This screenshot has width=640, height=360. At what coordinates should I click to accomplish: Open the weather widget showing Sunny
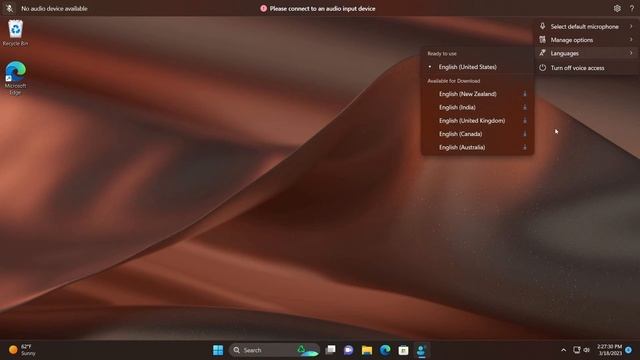22,350
